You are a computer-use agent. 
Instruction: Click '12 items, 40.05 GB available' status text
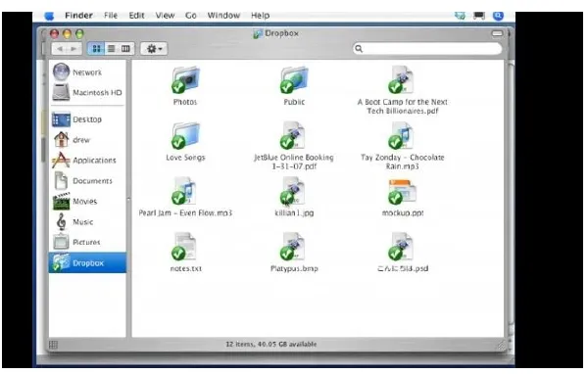pos(271,344)
